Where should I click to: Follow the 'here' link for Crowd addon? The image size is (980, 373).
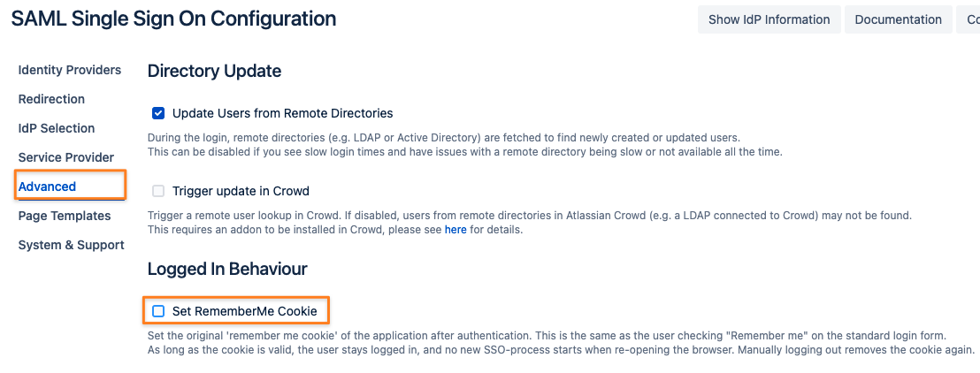tap(456, 230)
